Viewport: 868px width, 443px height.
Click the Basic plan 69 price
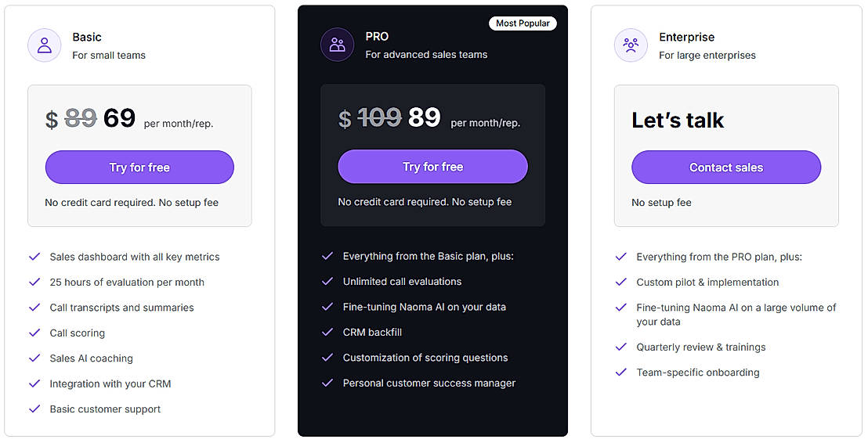pyautogui.click(x=119, y=118)
